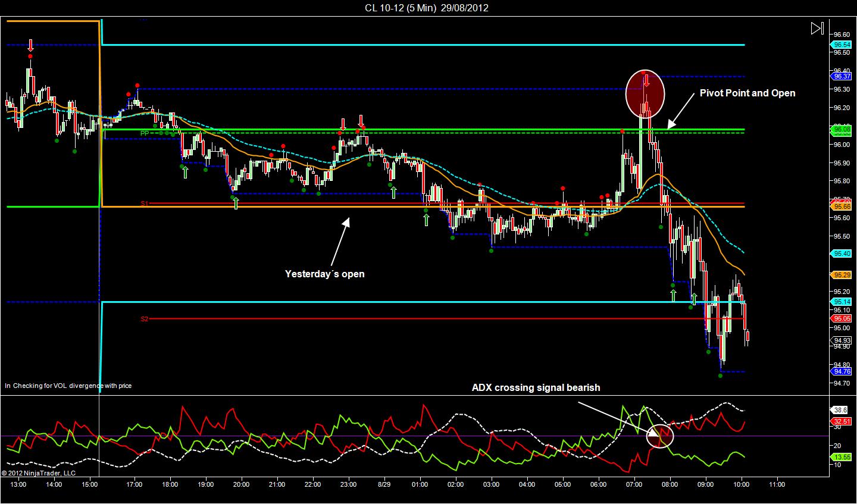Click the S1 support line label
Viewport: 857px width, 504px height.
(144, 204)
